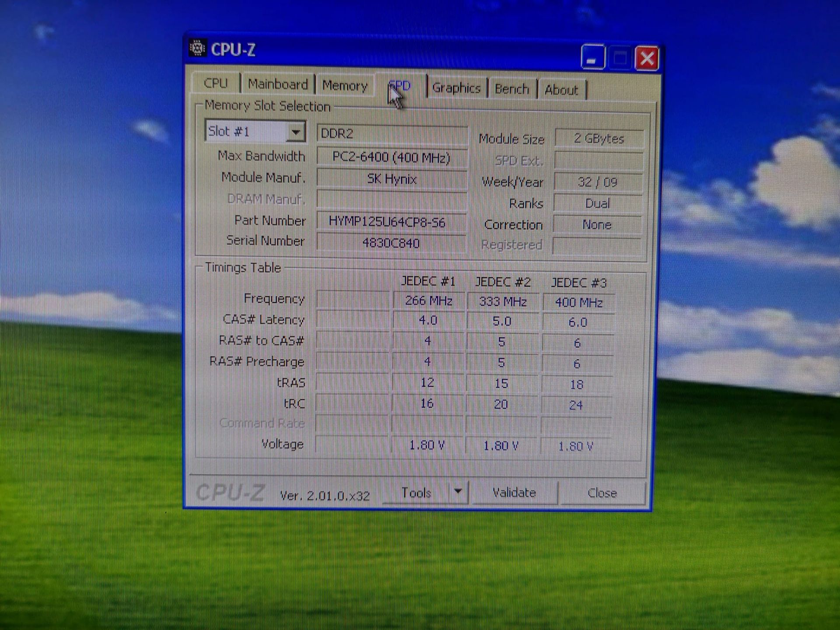Minimize the CPU-Z window
This screenshot has width=840, height=630.
pyautogui.click(x=593, y=57)
